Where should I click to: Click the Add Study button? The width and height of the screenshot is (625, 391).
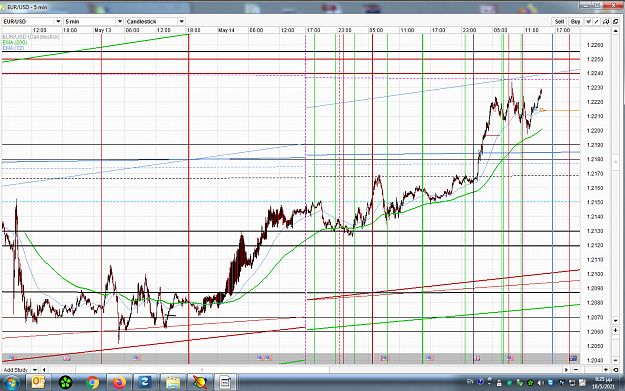click(16, 370)
